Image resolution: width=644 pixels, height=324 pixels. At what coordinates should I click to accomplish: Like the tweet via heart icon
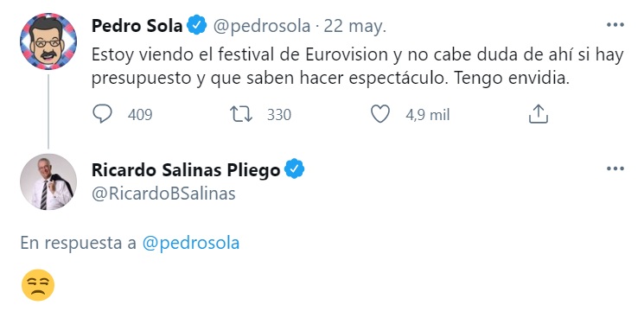pyautogui.click(x=380, y=114)
